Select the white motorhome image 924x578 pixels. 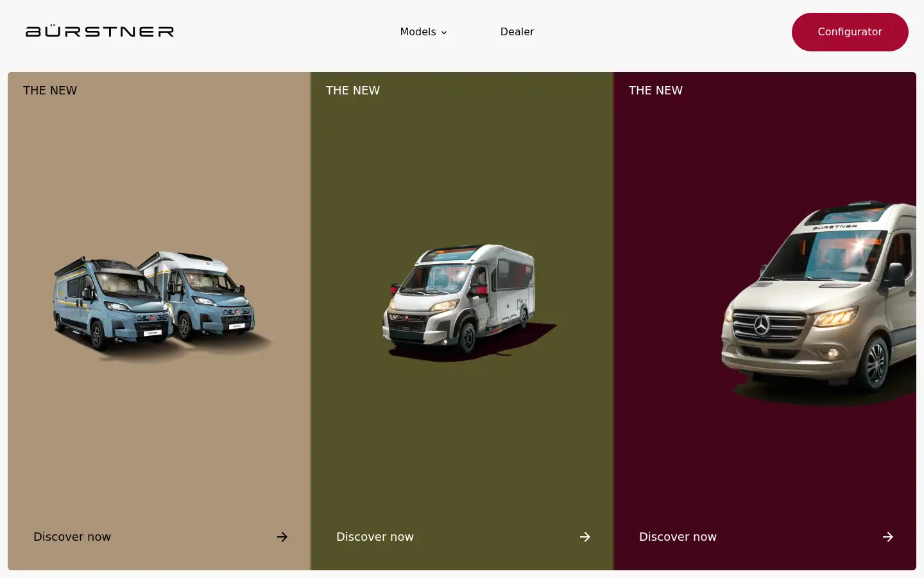click(468, 302)
